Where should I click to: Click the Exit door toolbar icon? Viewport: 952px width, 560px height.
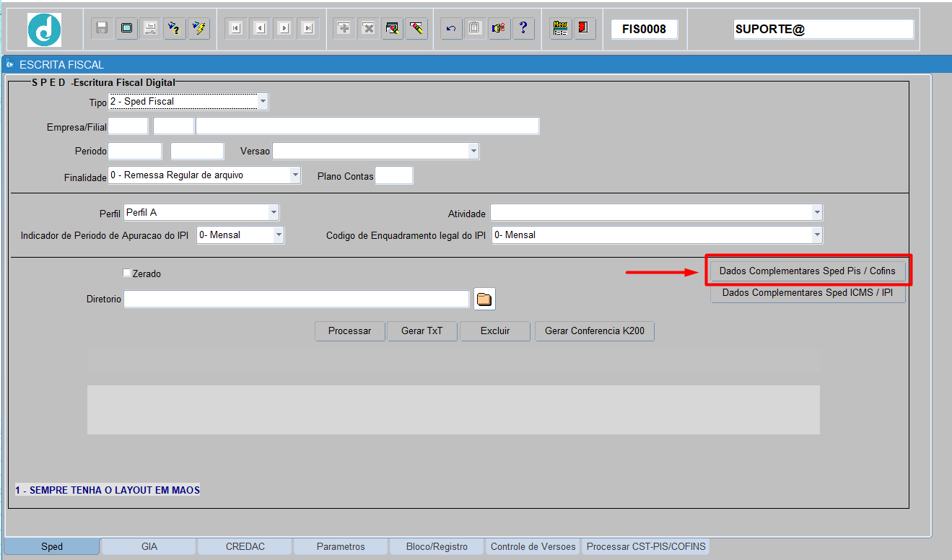pos(584,29)
